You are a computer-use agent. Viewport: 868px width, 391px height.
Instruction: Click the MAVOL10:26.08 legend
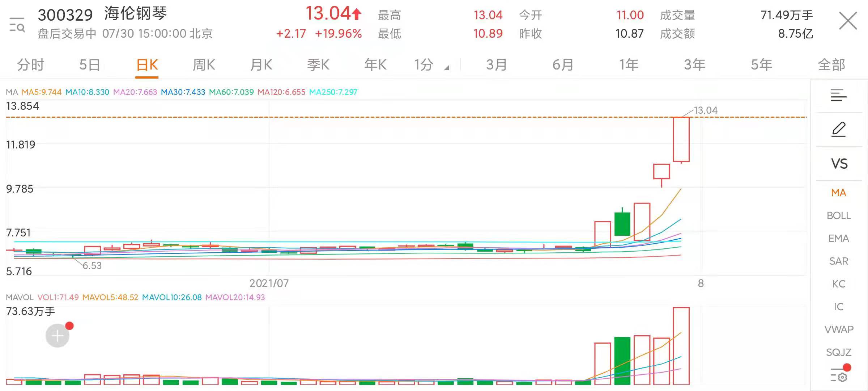[x=172, y=297]
